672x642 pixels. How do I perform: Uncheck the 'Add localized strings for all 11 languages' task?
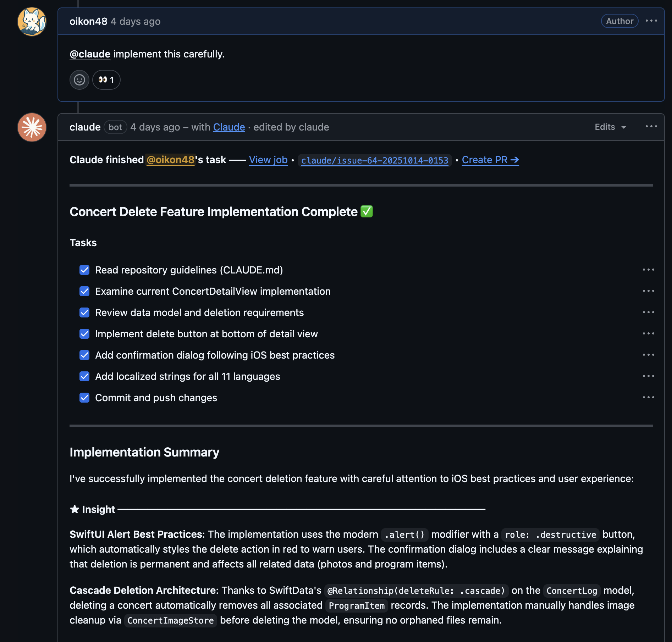point(84,376)
